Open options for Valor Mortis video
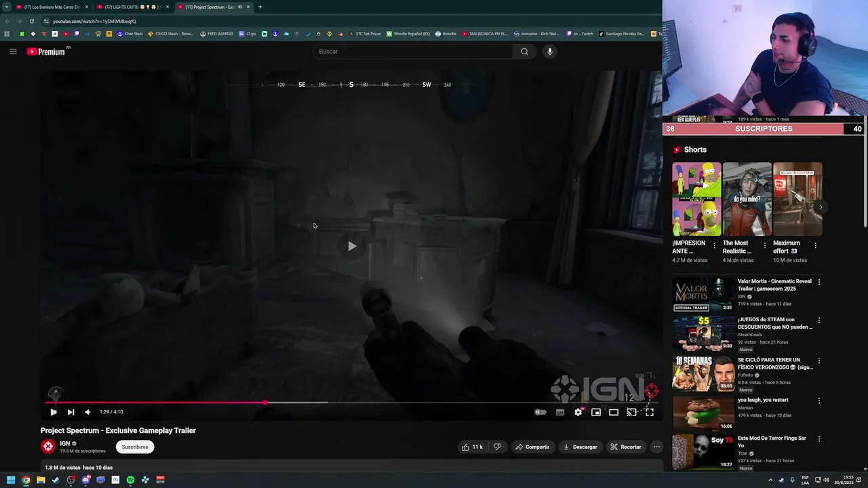Screen dimensions: 868x488 (819, 282)
